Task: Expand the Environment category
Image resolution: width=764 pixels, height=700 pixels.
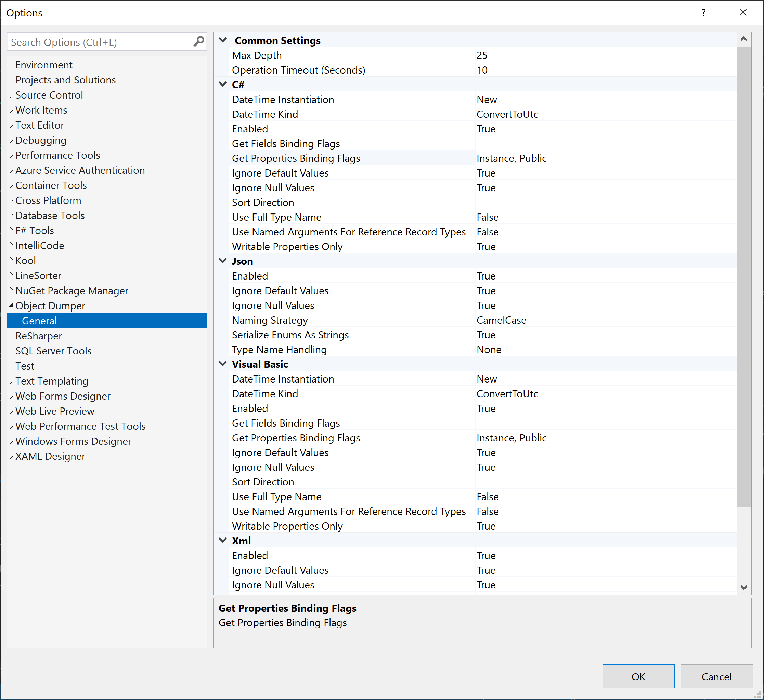Action: coord(11,64)
